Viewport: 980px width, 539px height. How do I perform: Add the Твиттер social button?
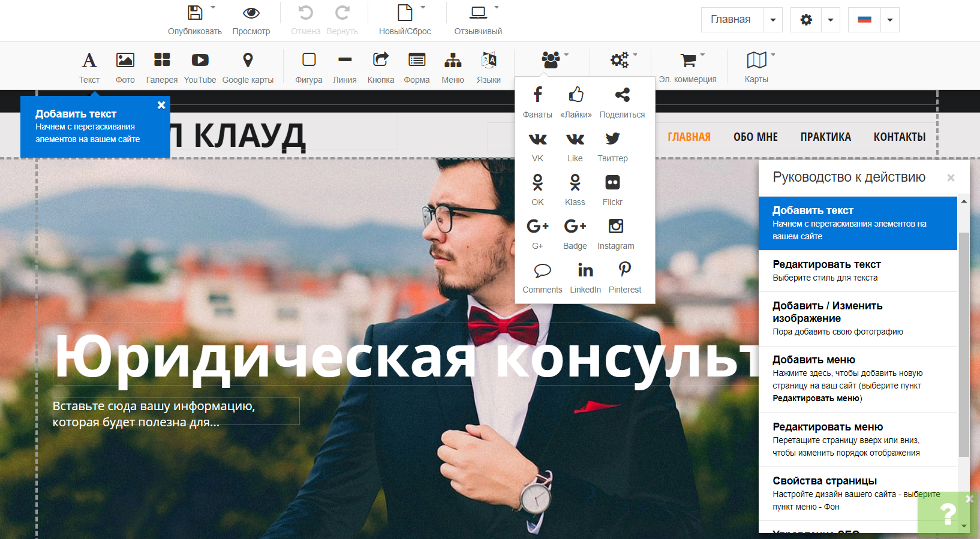tap(612, 146)
